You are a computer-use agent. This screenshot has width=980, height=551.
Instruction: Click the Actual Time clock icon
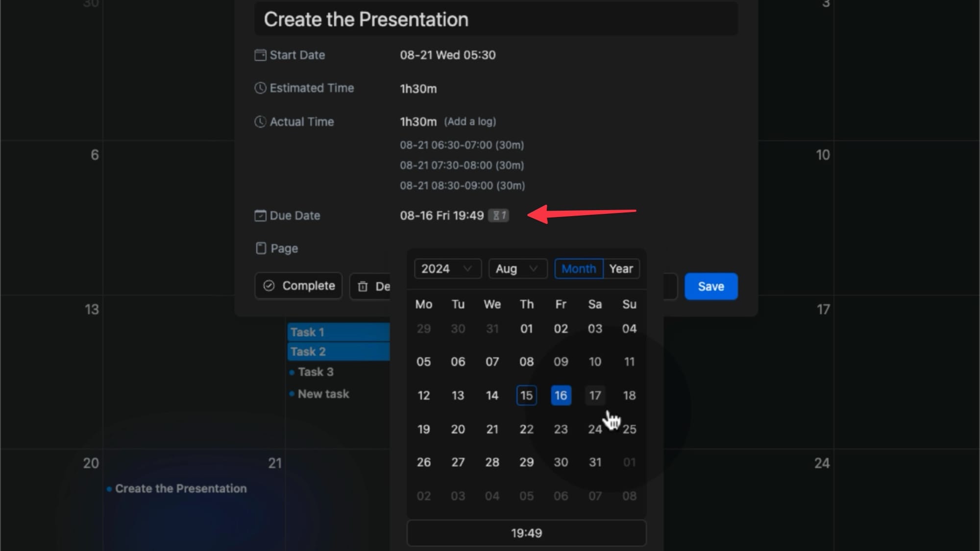260,122
